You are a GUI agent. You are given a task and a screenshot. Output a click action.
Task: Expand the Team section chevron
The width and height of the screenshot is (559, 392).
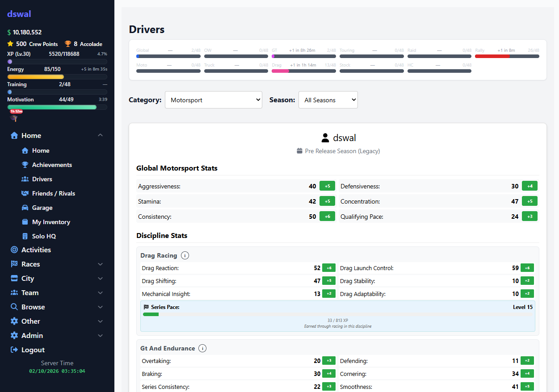[x=100, y=293]
